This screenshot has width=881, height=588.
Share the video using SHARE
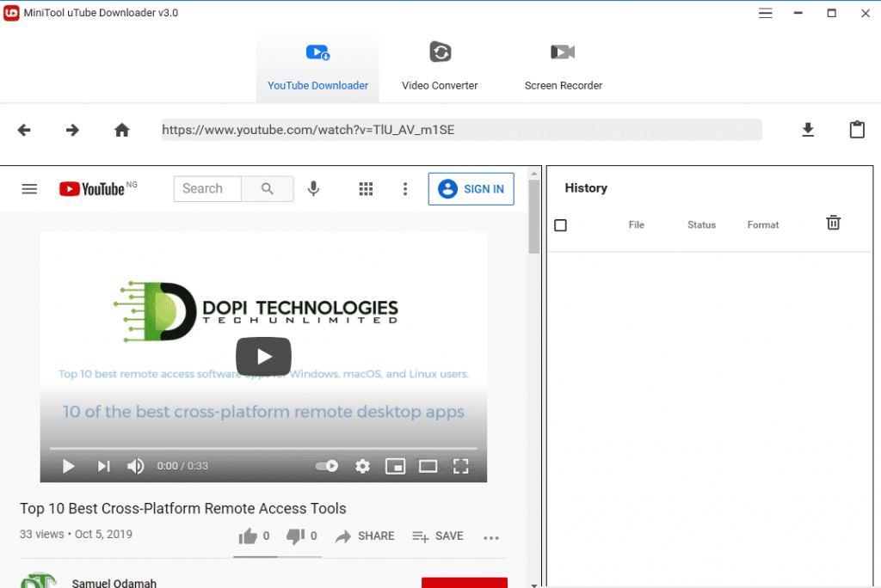(x=365, y=536)
